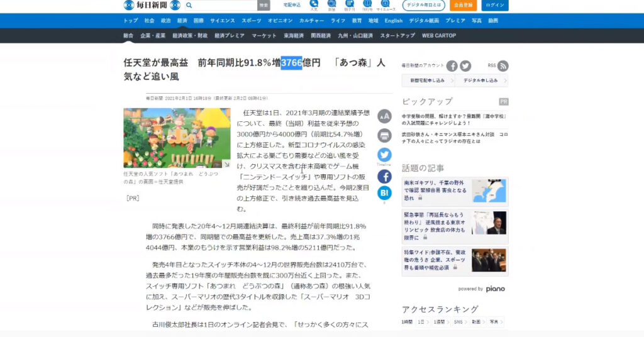
Task: Select the 企業・産業 sub-navigation tab
Action: coord(153,36)
